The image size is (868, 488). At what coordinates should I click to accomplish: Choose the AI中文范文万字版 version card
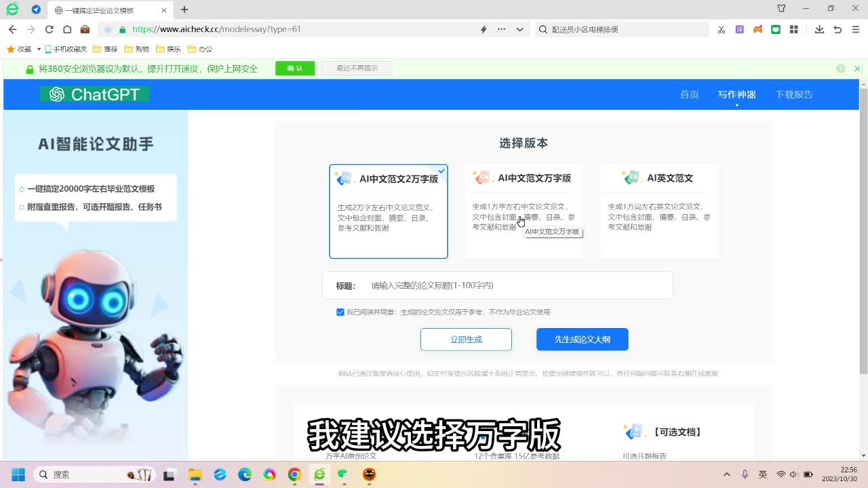pyautogui.click(x=524, y=211)
